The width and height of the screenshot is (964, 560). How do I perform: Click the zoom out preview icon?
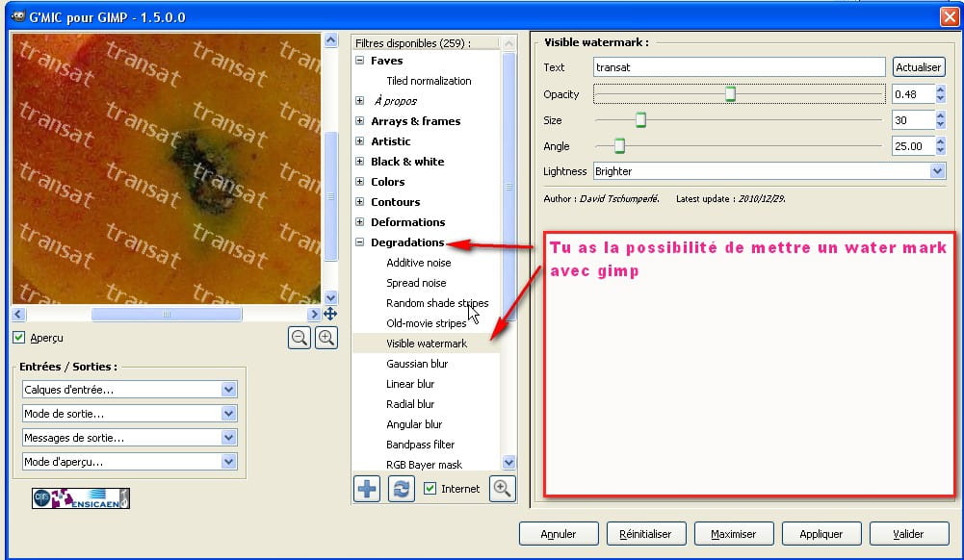(300, 338)
